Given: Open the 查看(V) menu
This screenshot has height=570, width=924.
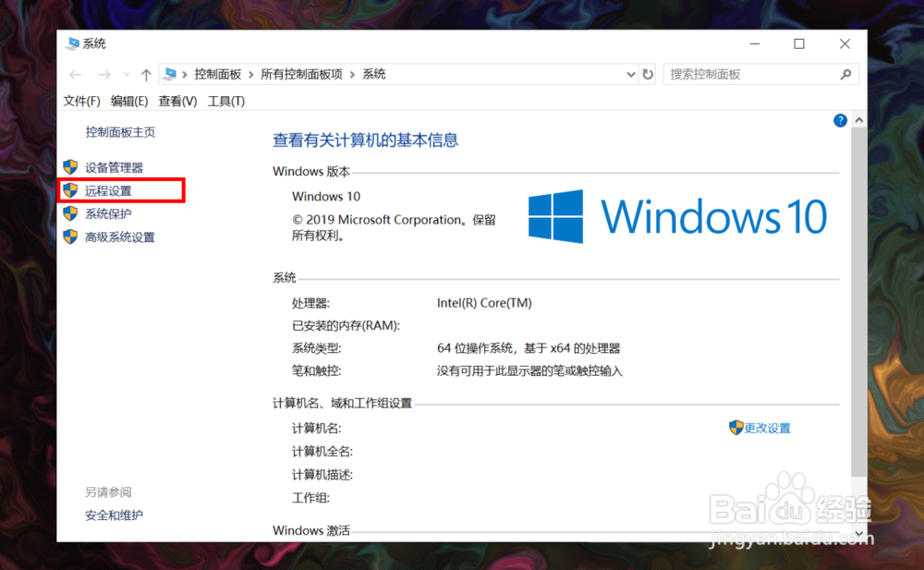Looking at the screenshot, I should 177,102.
